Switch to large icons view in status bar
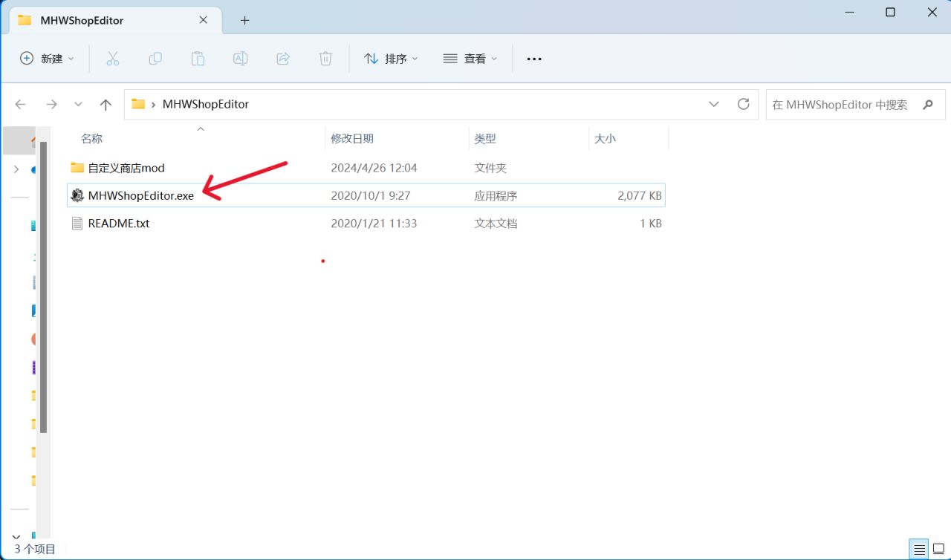The width and height of the screenshot is (951, 560). pyautogui.click(x=938, y=550)
